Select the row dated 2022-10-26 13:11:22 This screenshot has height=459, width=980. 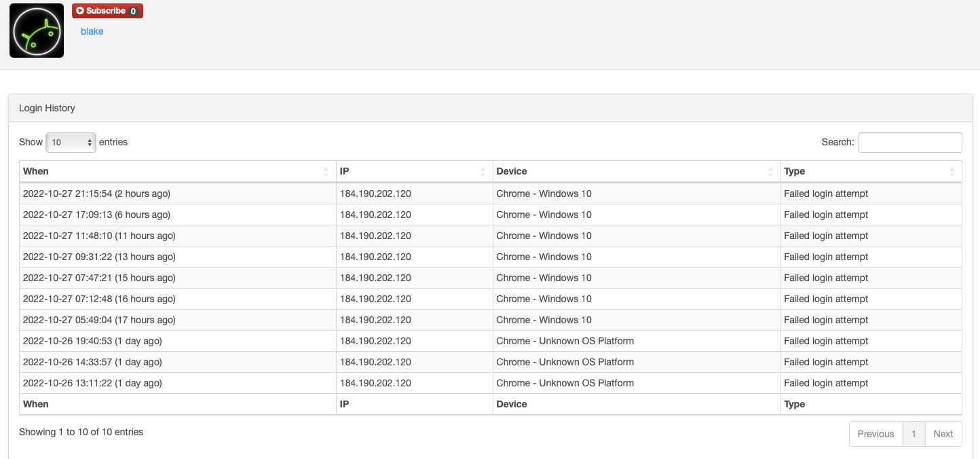tap(490, 383)
